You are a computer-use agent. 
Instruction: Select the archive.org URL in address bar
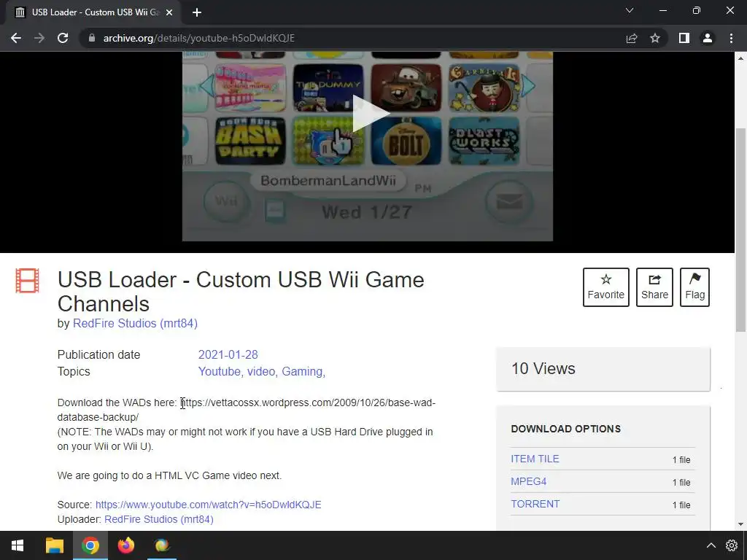pos(198,38)
